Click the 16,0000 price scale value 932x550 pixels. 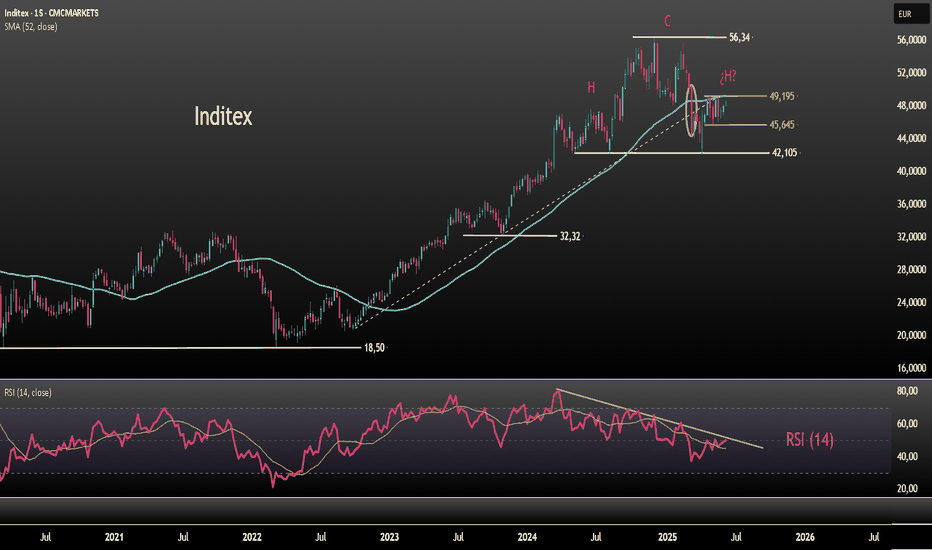pos(911,368)
